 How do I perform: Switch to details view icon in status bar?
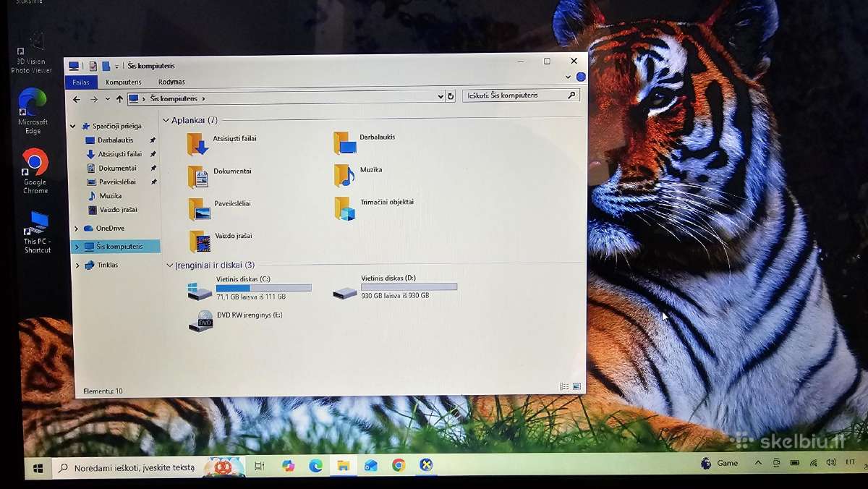564,387
